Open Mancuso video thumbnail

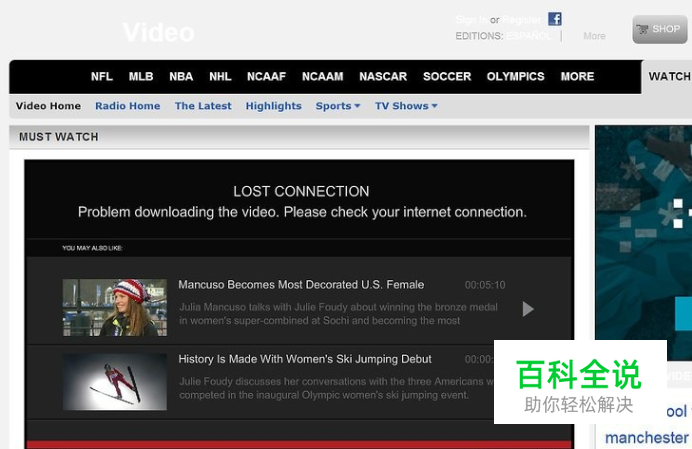click(x=115, y=307)
